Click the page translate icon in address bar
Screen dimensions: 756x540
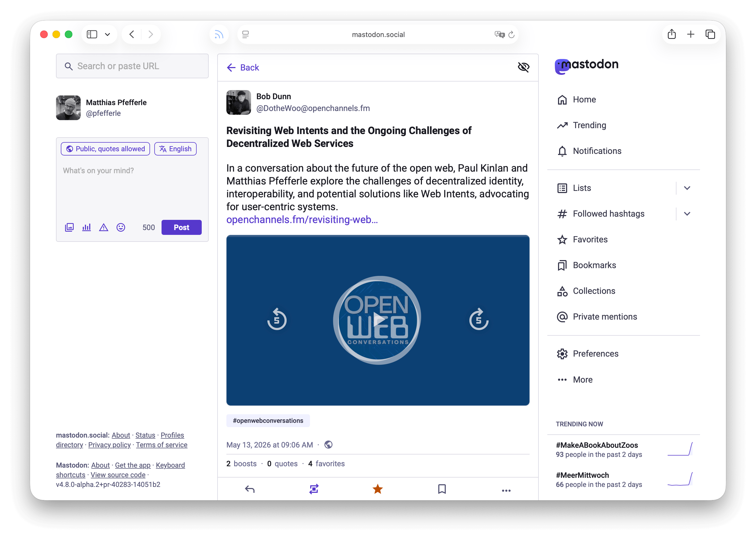coord(499,34)
